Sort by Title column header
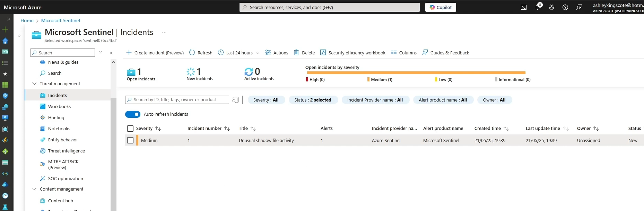Image resolution: width=644 pixels, height=211 pixels. pos(247,129)
